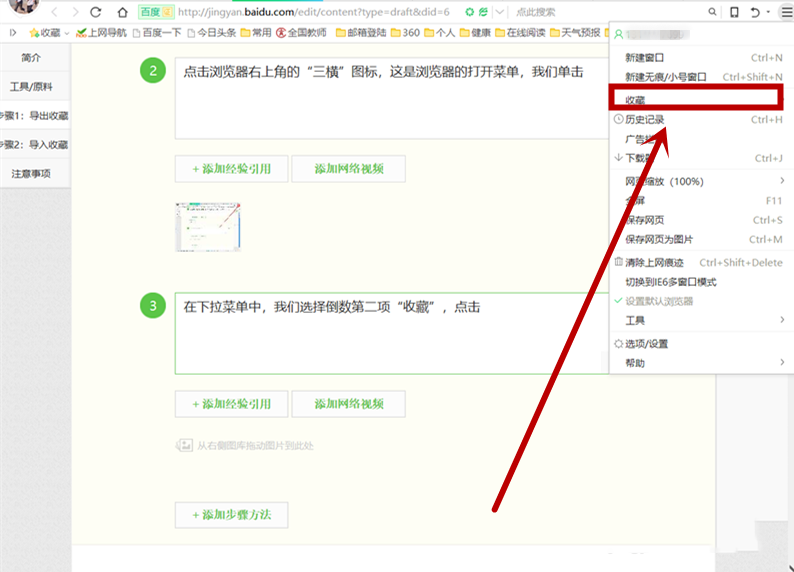Click the back navigation arrow

click(55, 12)
